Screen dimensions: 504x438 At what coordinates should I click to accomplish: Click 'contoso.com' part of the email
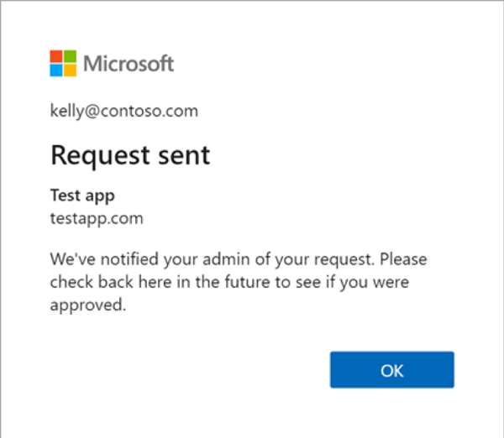click(x=150, y=111)
